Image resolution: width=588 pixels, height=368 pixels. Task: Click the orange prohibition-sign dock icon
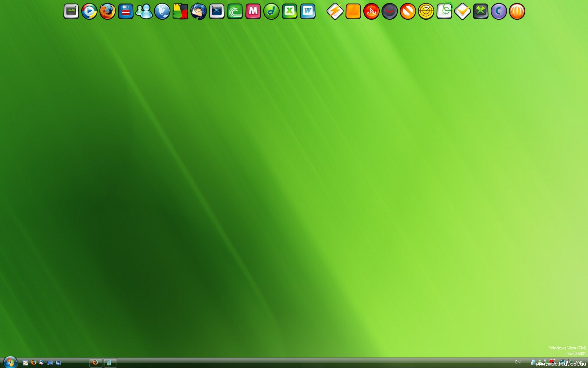point(408,11)
